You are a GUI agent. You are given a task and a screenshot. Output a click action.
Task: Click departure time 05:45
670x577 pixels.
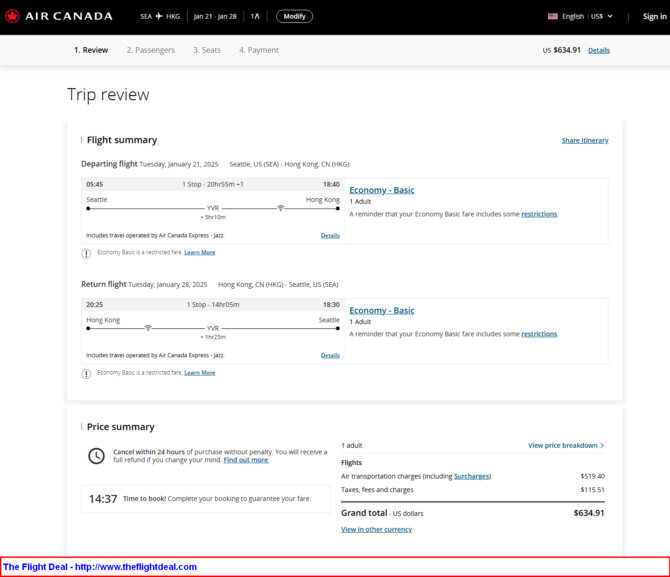click(x=94, y=185)
